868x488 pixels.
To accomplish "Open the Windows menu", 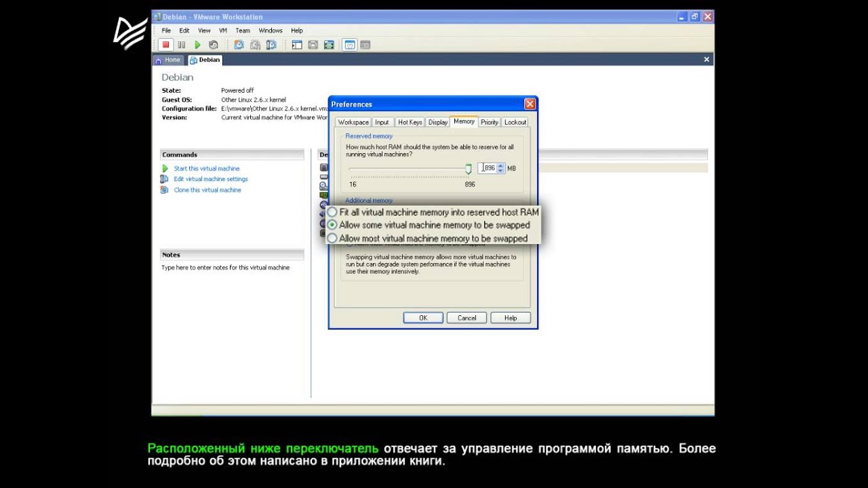I will pos(271,30).
